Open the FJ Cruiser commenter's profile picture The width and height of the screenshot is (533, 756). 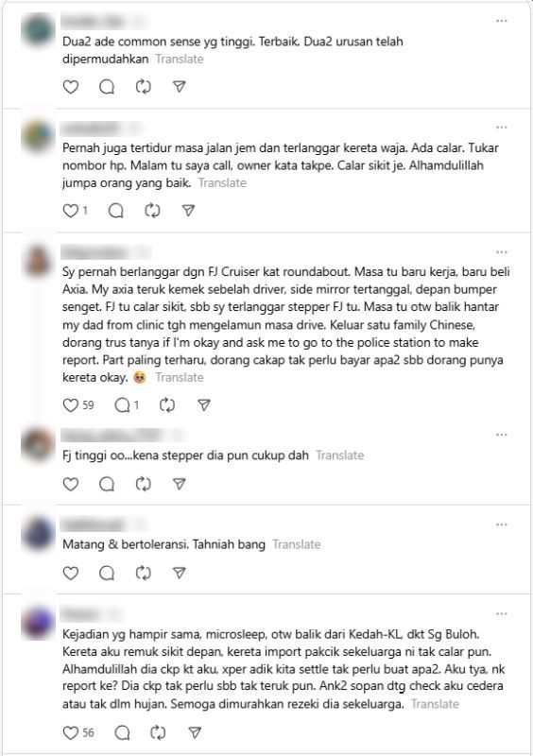(38, 261)
